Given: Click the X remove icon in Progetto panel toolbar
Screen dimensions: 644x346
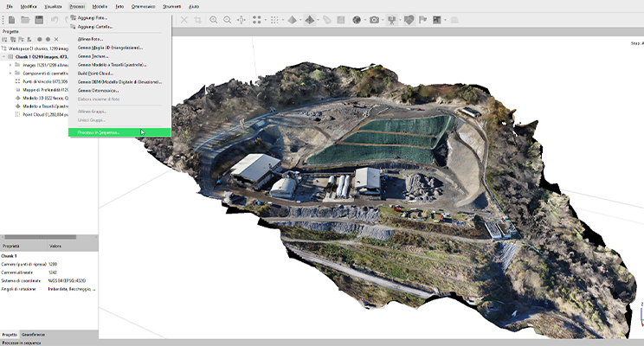Looking at the screenshot, I should coord(56,40).
